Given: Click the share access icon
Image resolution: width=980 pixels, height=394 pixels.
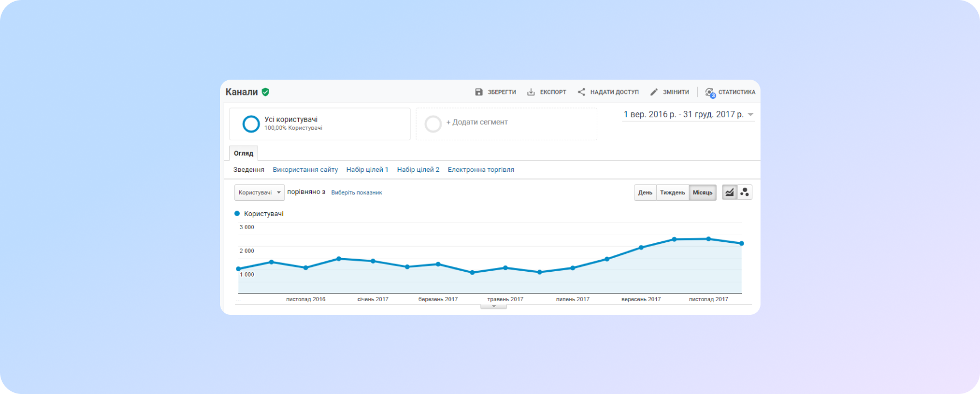Looking at the screenshot, I should pos(581,92).
